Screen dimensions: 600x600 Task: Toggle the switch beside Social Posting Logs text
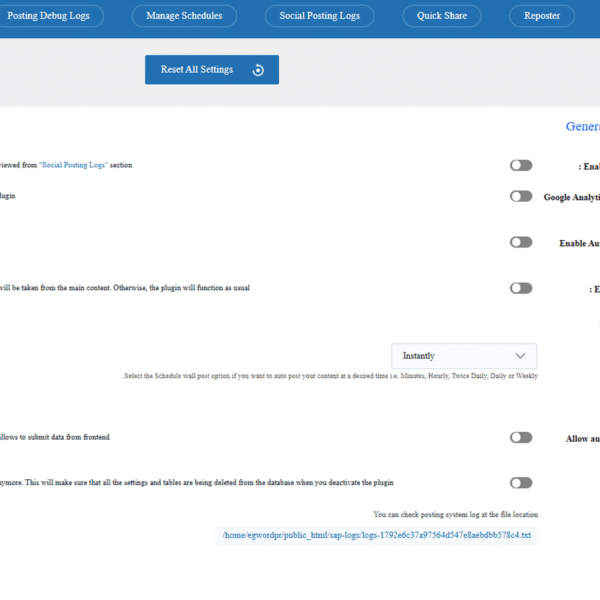tap(521, 165)
